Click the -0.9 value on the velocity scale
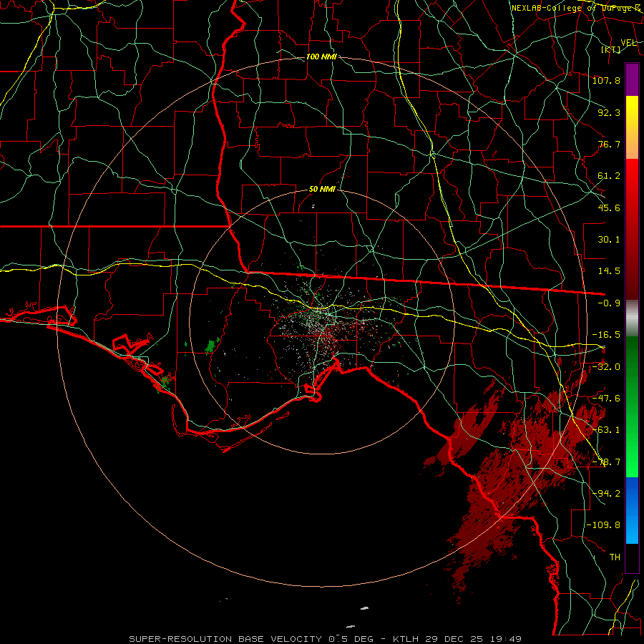Screen dimensions: 644x644 coord(609,303)
